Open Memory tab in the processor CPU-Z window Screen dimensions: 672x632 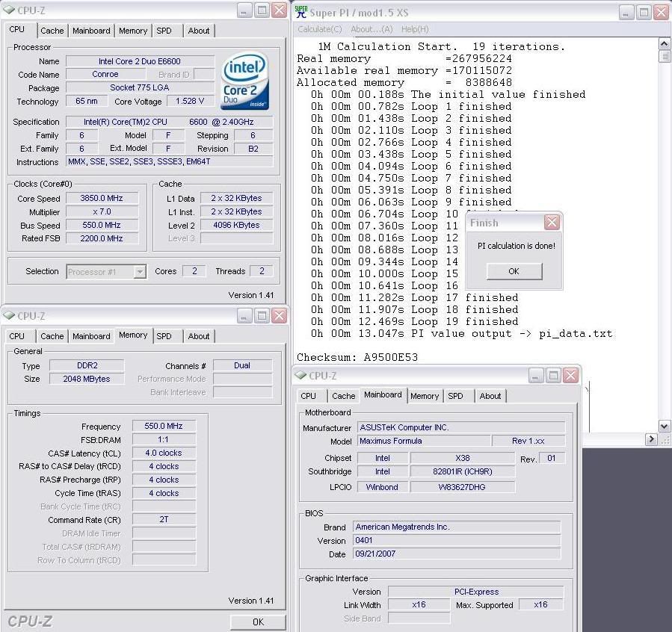[133, 31]
